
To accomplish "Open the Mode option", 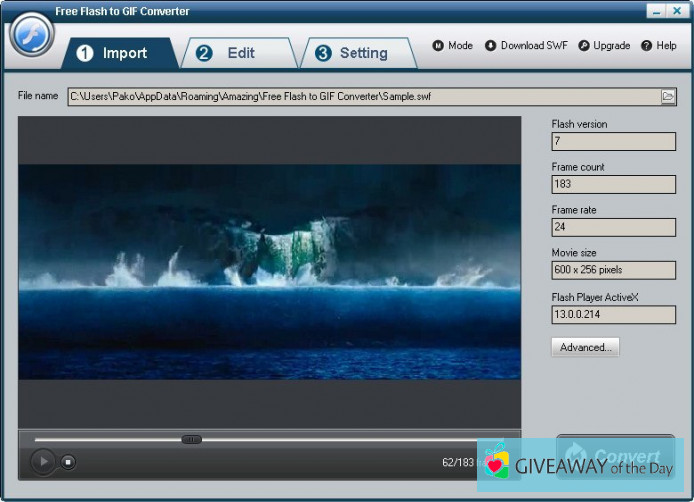I will tap(453, 46).
